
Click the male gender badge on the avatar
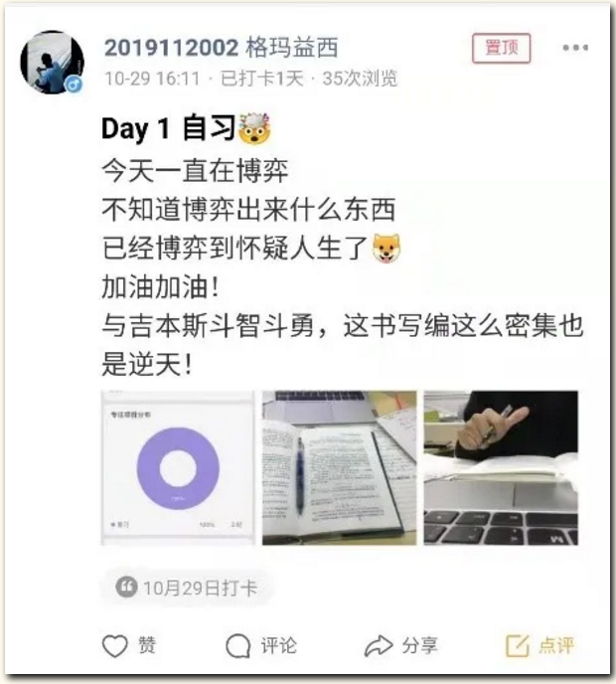coord(75,84)
